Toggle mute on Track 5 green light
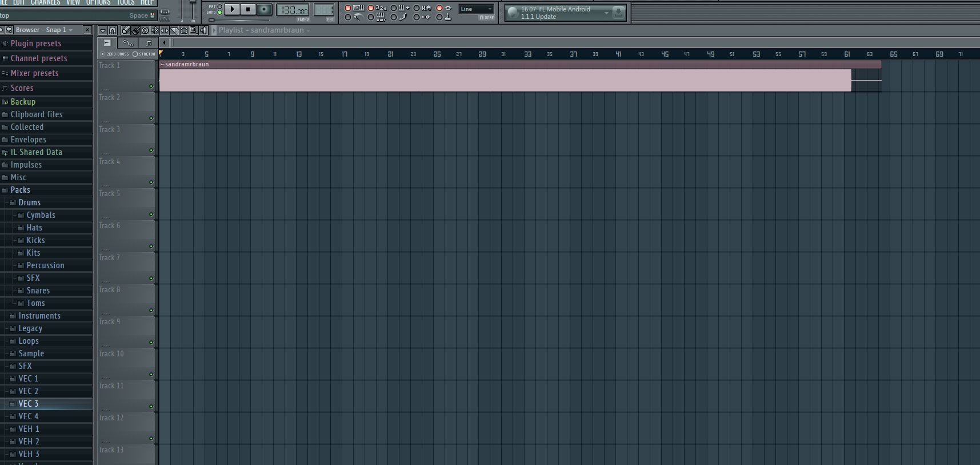Image resolution: width=980 pixels, height=465 pixels. coord(151,214)
